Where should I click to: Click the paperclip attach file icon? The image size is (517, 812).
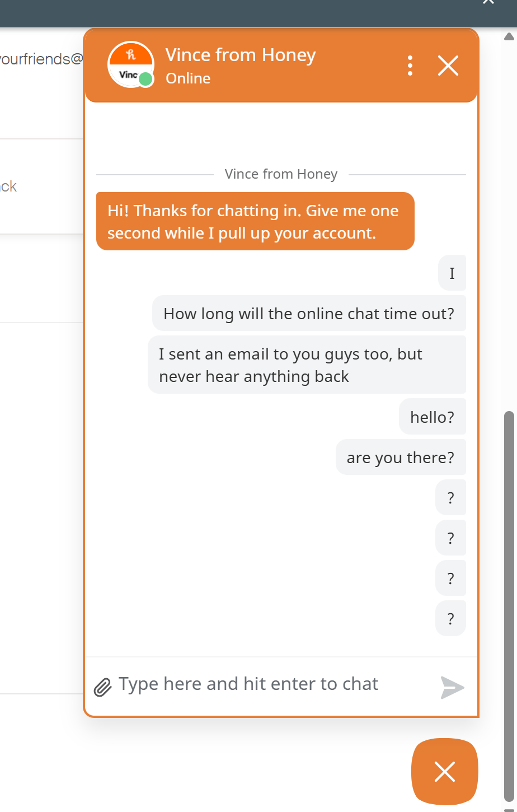[102, 687]
